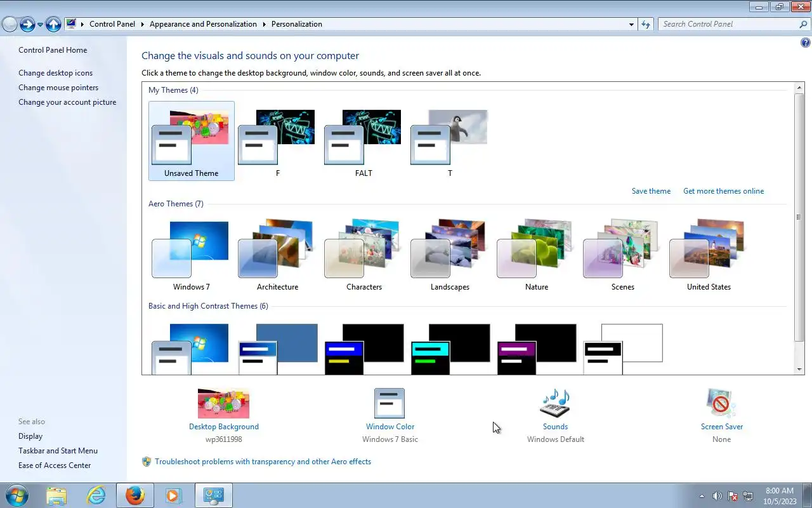The width and height of the screenshot is (812, 508).
Task: Click Personalization breadcrumb in address bar
Action: click(x=297, y=24)
